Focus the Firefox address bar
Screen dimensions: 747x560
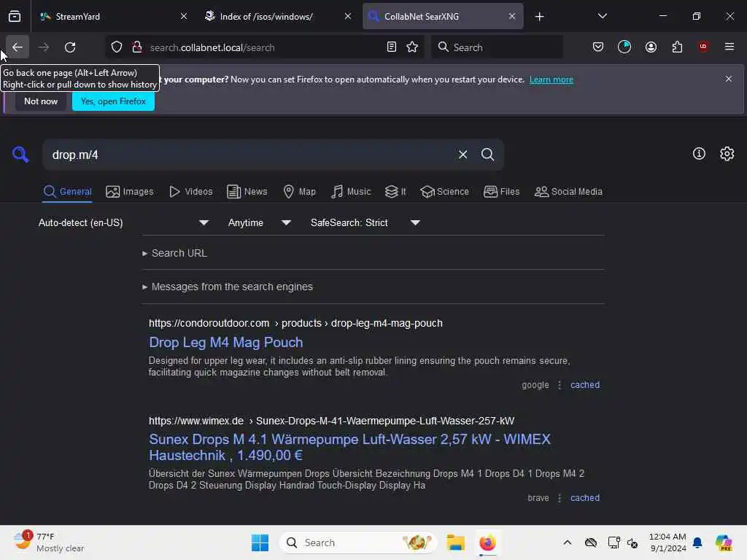click(264, 47)
